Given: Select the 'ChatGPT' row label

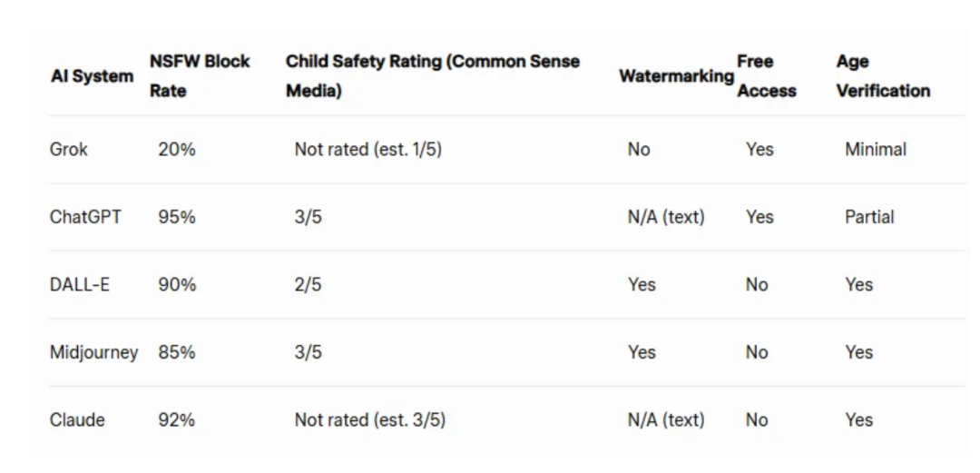Looking at the screenshot, I should (x=84, y=217).
